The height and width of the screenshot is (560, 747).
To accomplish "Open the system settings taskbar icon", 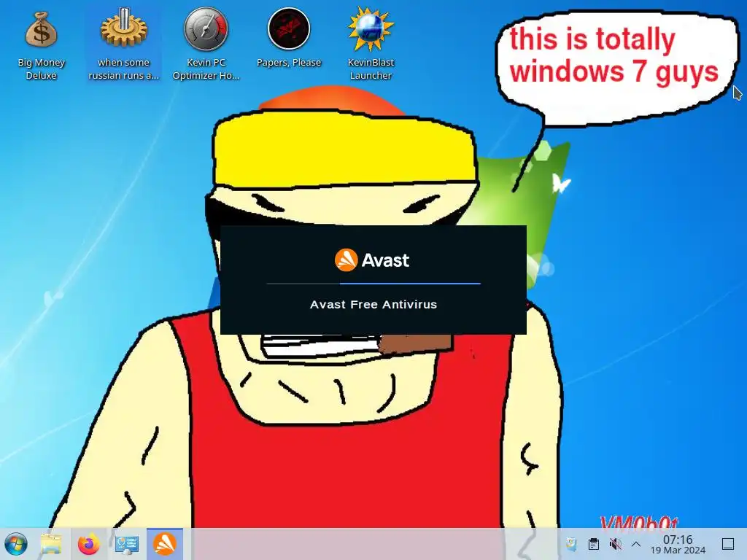I will [127, 544].
